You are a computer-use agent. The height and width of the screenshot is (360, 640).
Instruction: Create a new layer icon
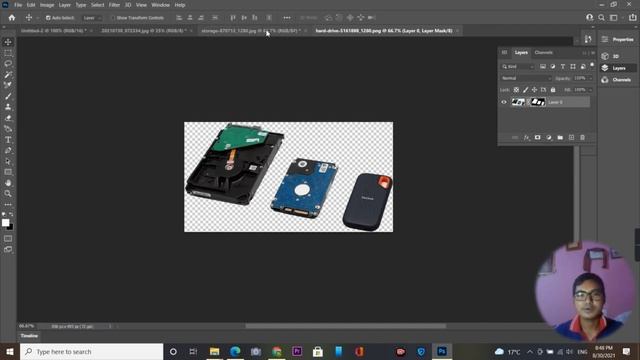[x=571, y=138]
